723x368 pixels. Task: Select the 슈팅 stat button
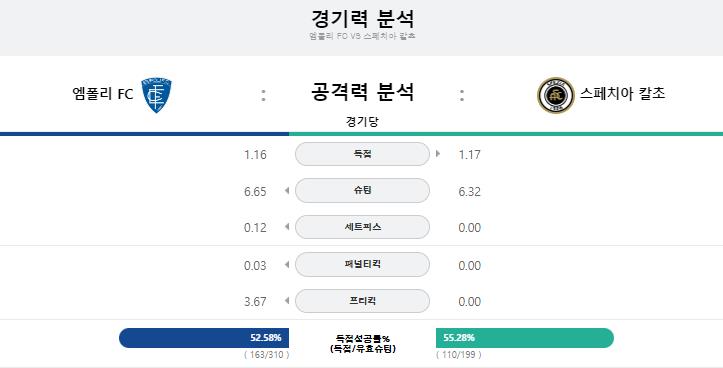click(362, 190)
